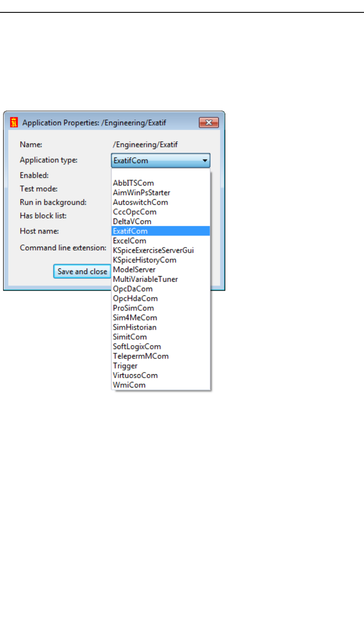Screen dimensions: 364x644
Task: Choose ExcelCom from the dropdown
Action: (x=161, y=241)
